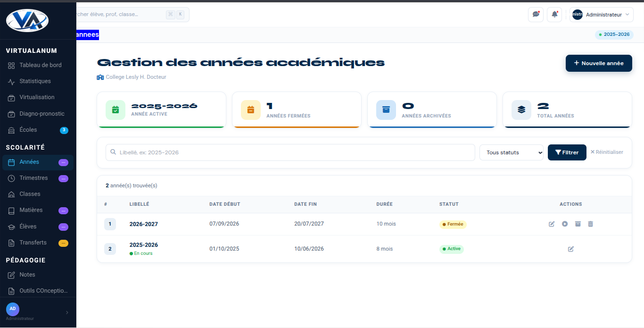
Task: Click Réinitialiser to reset filters
Action: [x=607, y=152]
